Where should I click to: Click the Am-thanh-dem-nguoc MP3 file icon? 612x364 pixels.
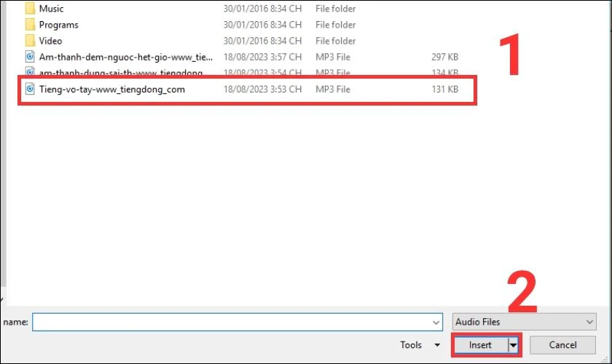tap(30, 57)
